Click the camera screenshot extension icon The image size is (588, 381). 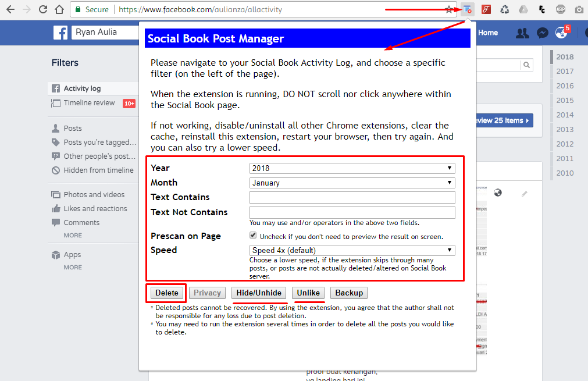tap(579, 10)
